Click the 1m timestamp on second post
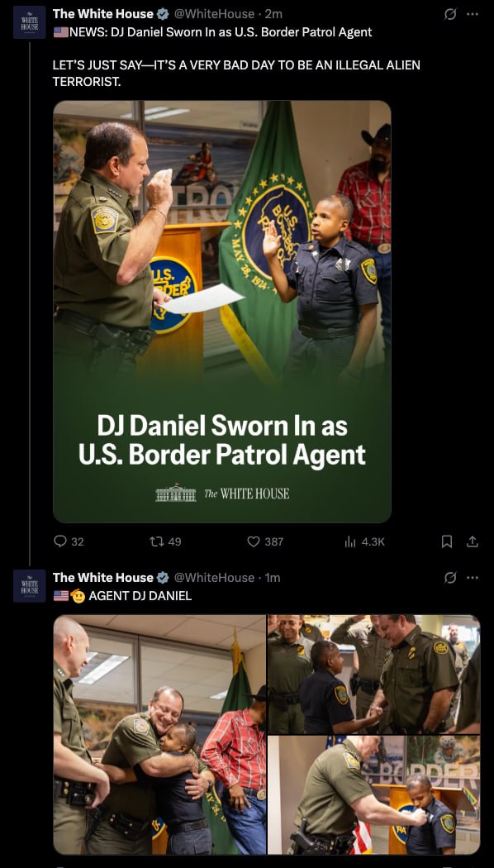 point(272,578)
